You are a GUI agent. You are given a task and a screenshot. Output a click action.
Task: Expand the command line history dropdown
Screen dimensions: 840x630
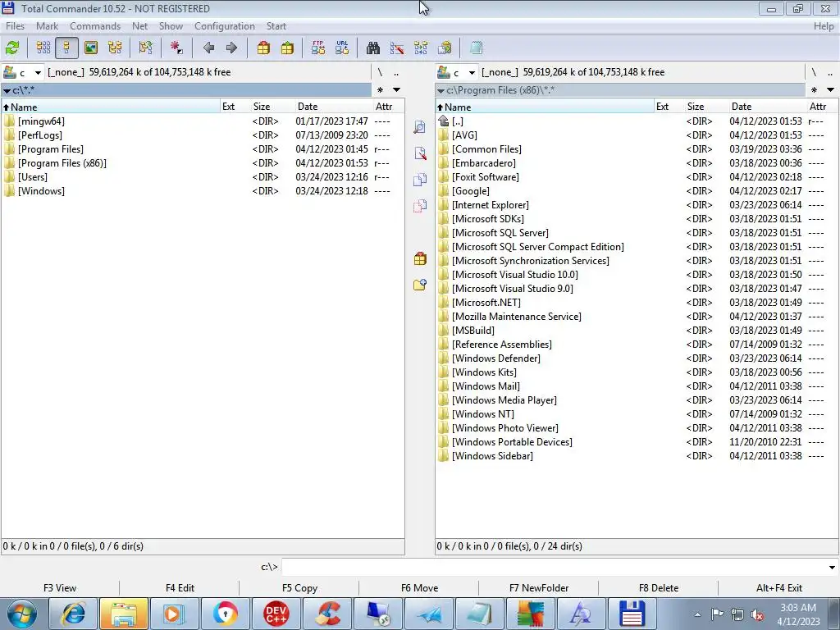point(832,567)
